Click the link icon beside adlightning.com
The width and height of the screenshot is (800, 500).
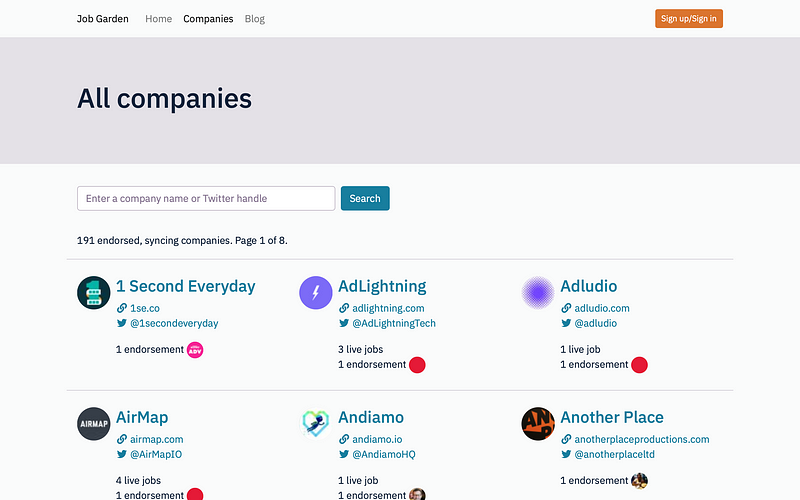tap(344, 308)
